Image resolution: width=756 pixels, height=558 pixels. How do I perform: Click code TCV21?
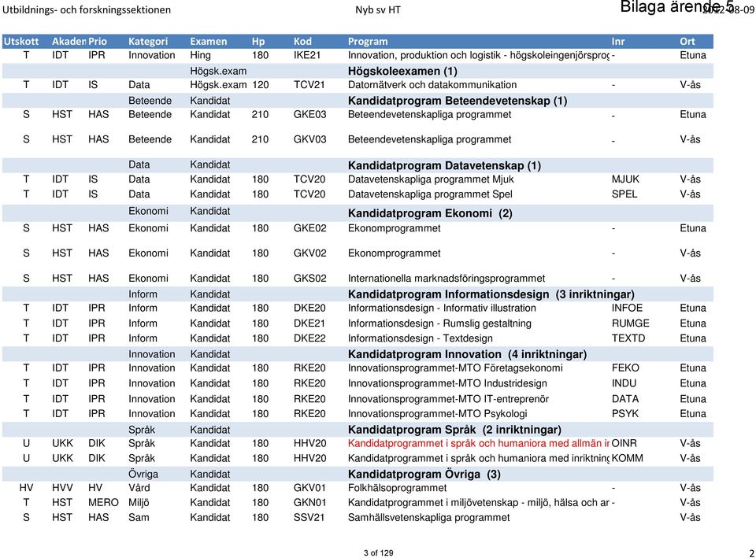pyautogui.click(x=309, y=85)
